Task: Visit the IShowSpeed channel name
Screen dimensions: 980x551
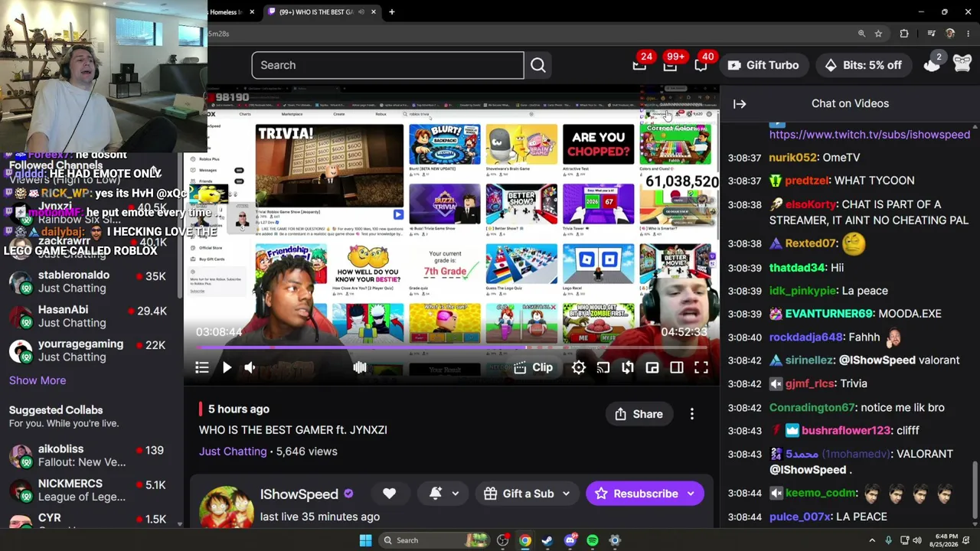Action: [299, 494]
